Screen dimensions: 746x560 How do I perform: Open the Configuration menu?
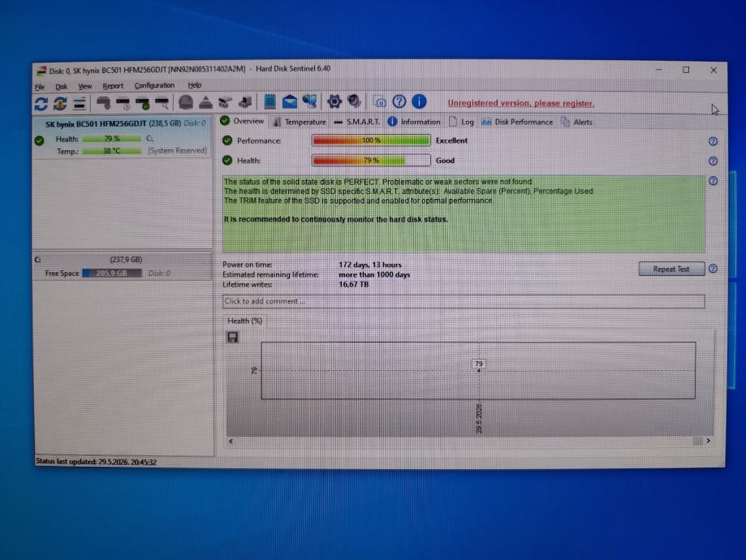point(154,86)
